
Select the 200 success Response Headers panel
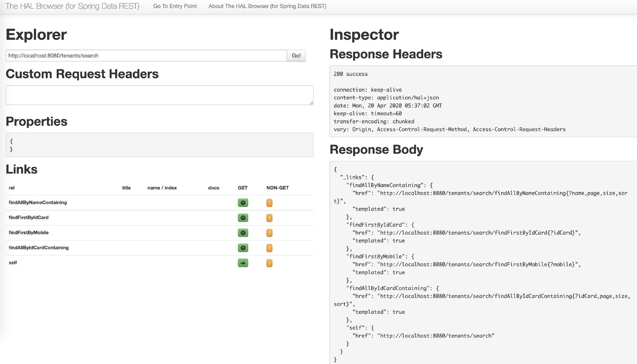pos(482,101)
